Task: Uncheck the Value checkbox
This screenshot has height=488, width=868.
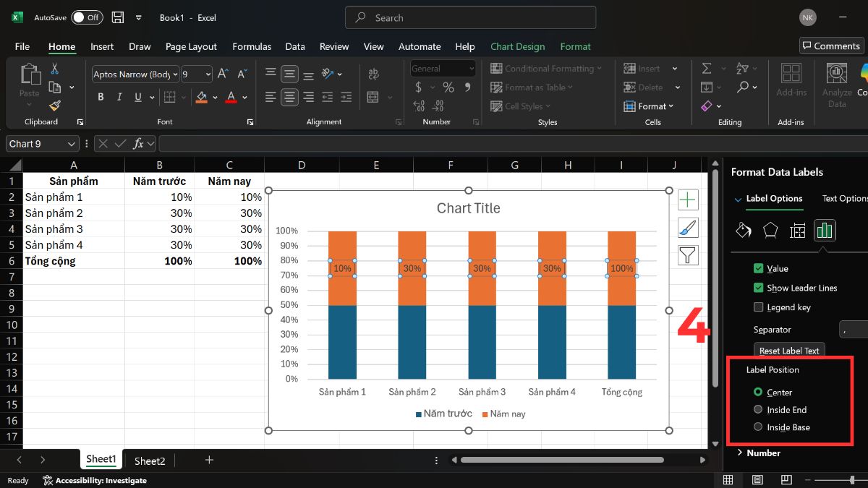Action: [758, 268]
